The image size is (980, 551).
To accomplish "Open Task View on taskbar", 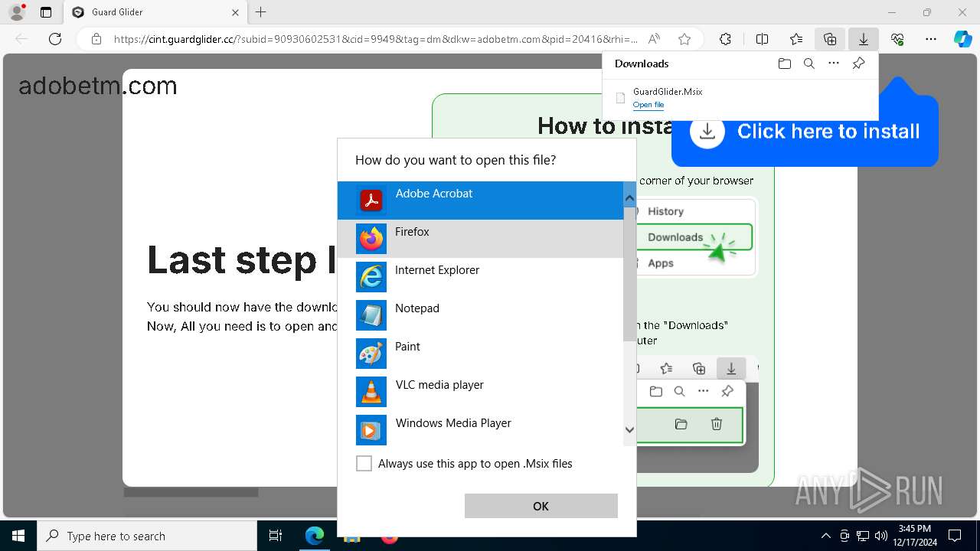I will click(276, 536).
